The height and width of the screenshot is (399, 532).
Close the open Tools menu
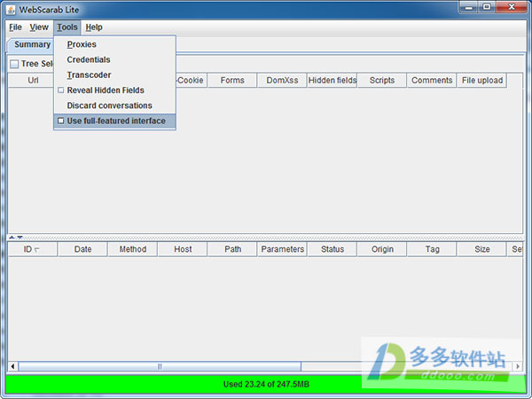[x=66, y=27]
